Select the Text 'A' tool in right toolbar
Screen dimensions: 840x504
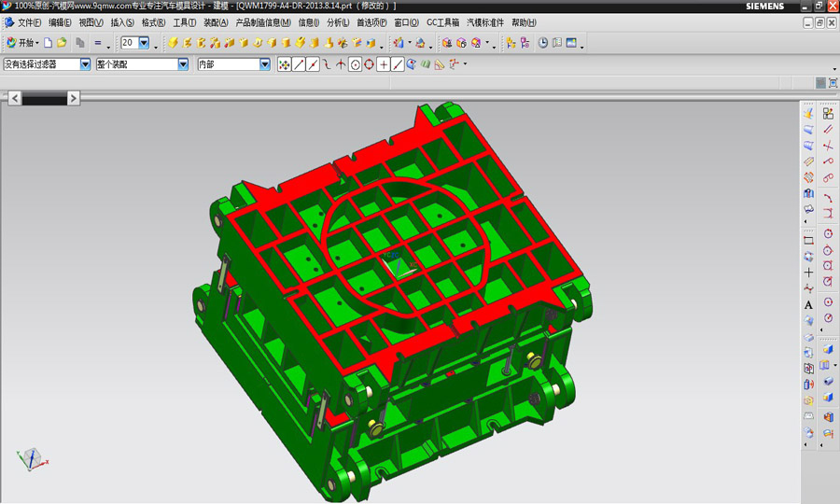click(808, 304)
